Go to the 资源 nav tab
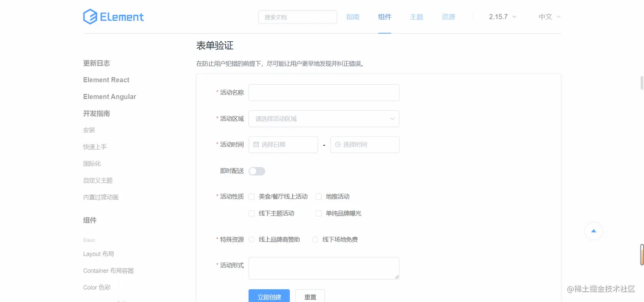The image size is (644, 302). pos(448,17)
